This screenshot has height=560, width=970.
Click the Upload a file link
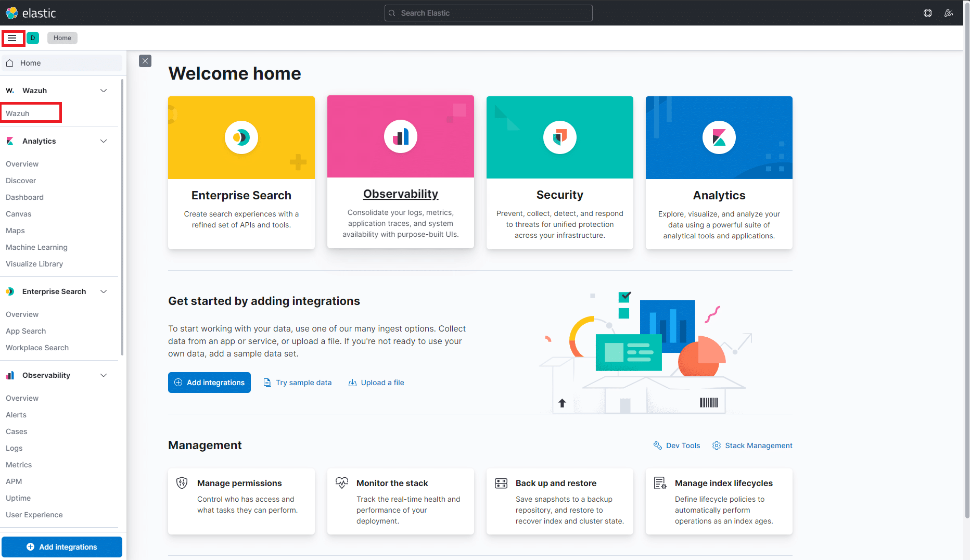(x=376, y=383)
